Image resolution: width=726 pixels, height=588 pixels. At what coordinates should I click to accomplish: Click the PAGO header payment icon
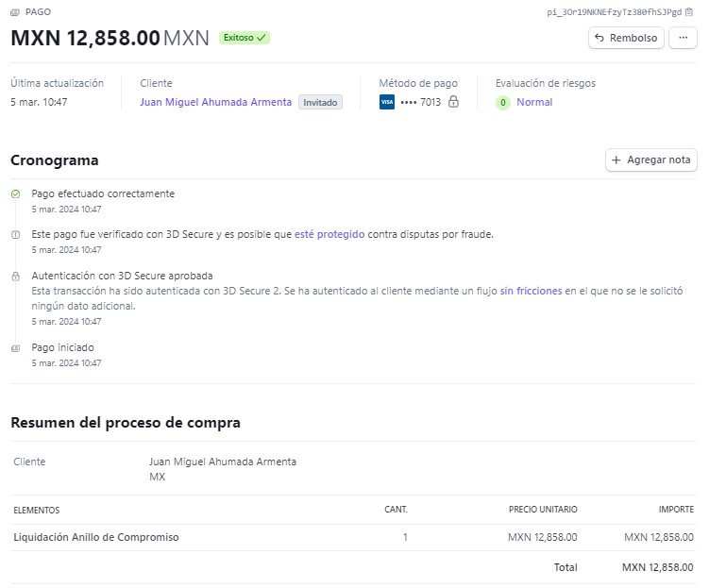pyautogui.click(x=15, y=12)
